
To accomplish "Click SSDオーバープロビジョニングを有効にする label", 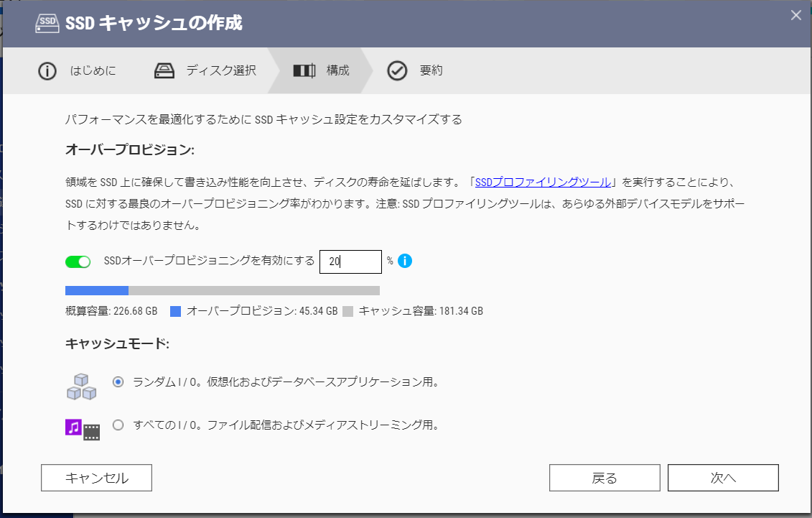I will pos(209,261).
